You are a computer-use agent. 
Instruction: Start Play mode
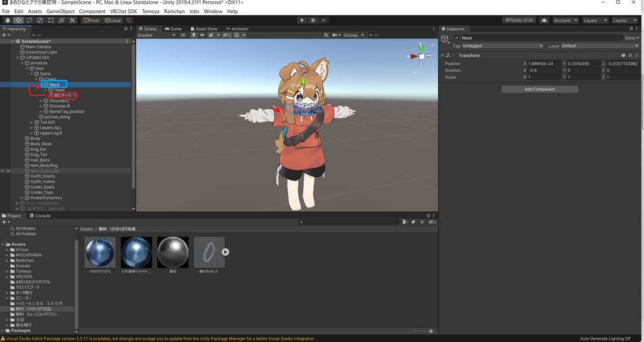[x=303, y=20]
